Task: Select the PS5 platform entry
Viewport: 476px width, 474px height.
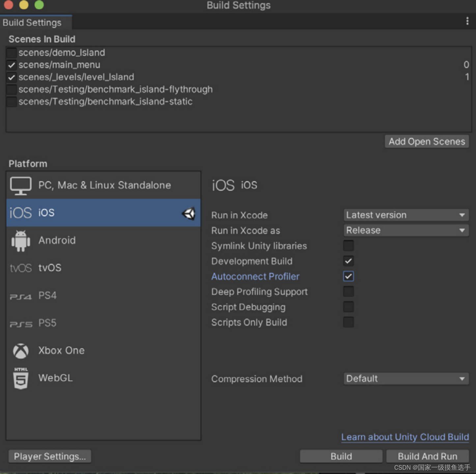Action: [x=103, y=323]
